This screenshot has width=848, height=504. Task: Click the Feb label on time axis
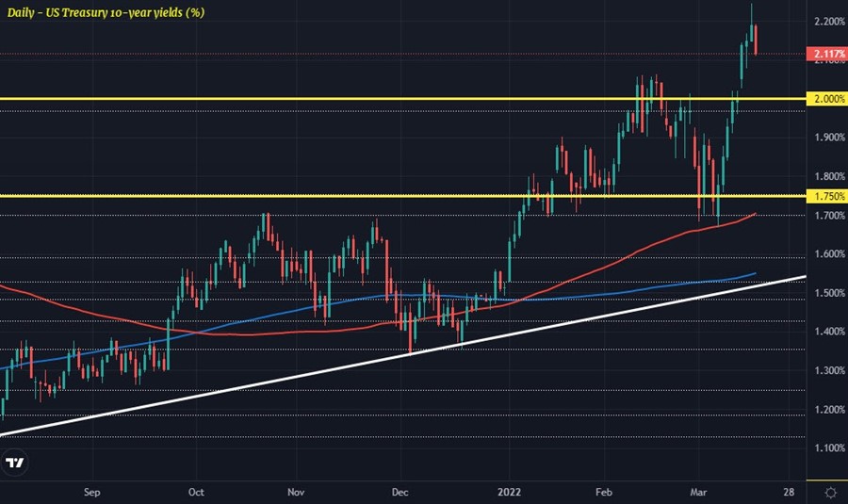click(606, 492)
